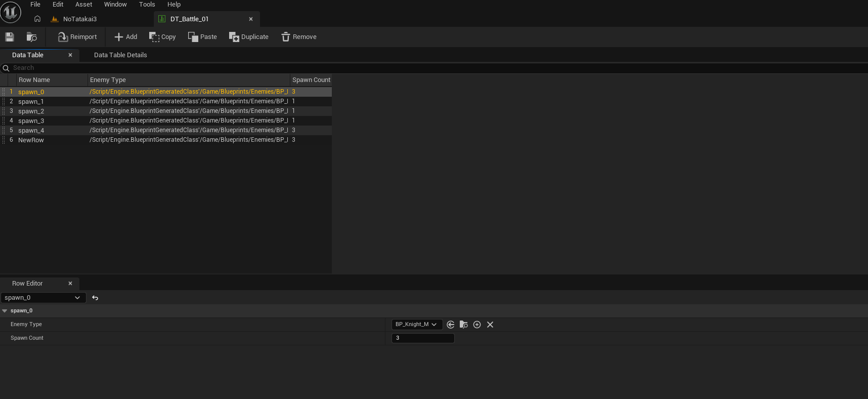Open the BP_Knight_M enemy type dropdown

click(x=417, y=325)
